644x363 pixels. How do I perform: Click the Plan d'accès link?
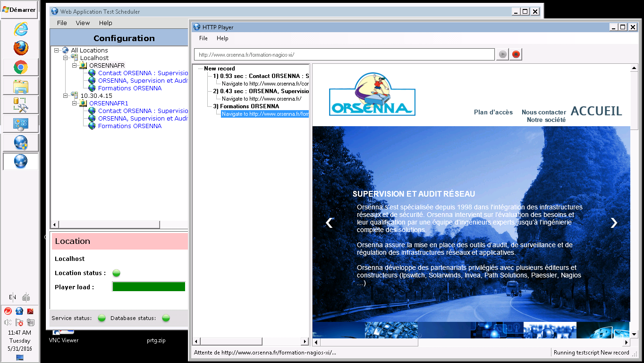pyautogui.click(x=493, y=112)
